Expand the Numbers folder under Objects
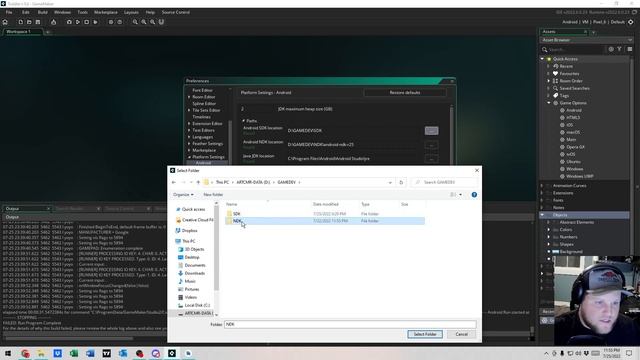This screenshot has height=360, width=640. (549, 237)
